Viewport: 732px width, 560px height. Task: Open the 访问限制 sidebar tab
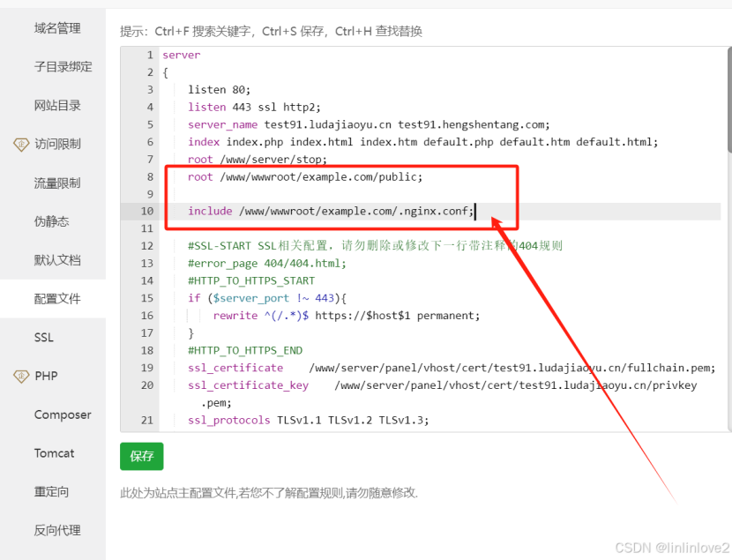(x=57, y=144)
